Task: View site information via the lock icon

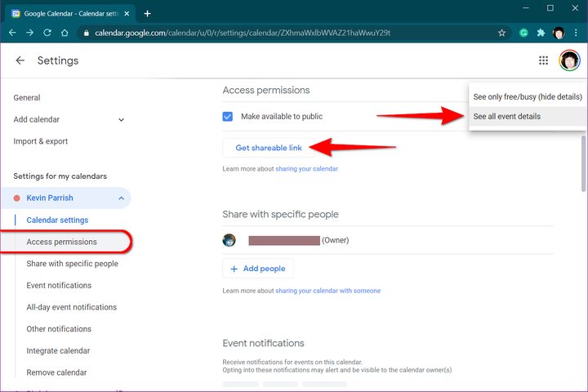Action: pyautogui.click(x=87, y=33)
